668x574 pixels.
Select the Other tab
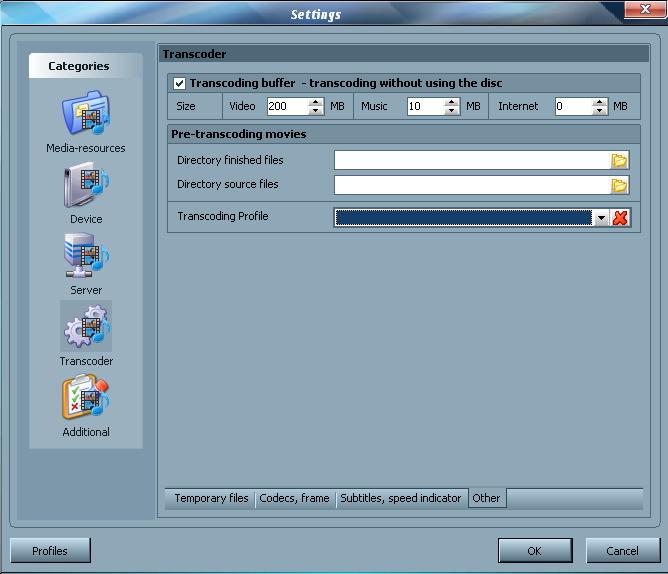point(486,498)
